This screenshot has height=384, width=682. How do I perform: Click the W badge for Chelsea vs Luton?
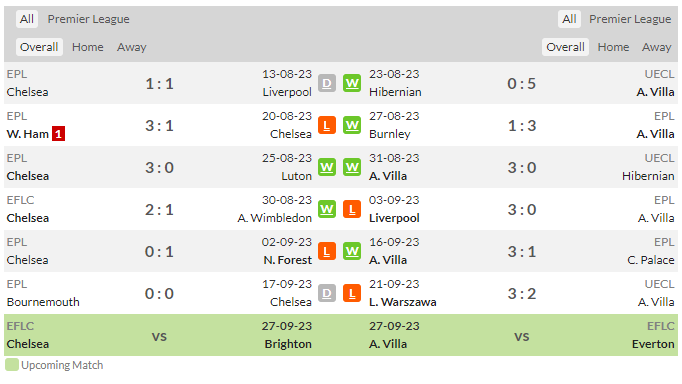tap(327, 167)
